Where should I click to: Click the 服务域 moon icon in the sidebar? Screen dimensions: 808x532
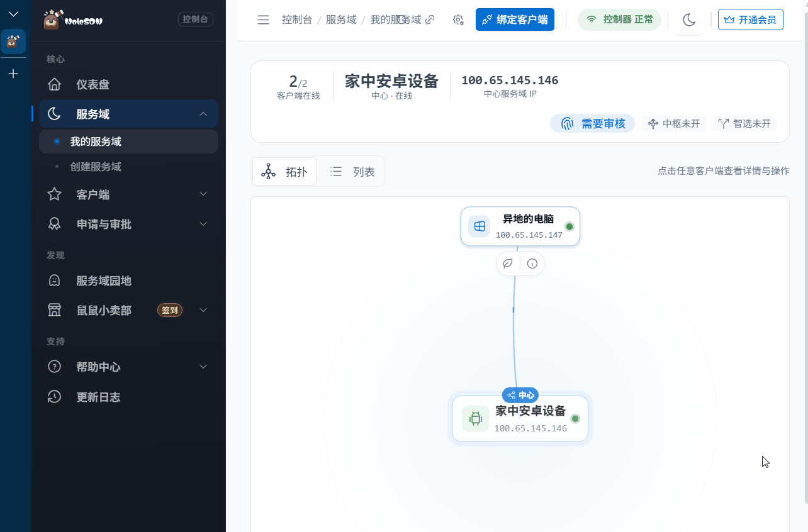[55, 114]
